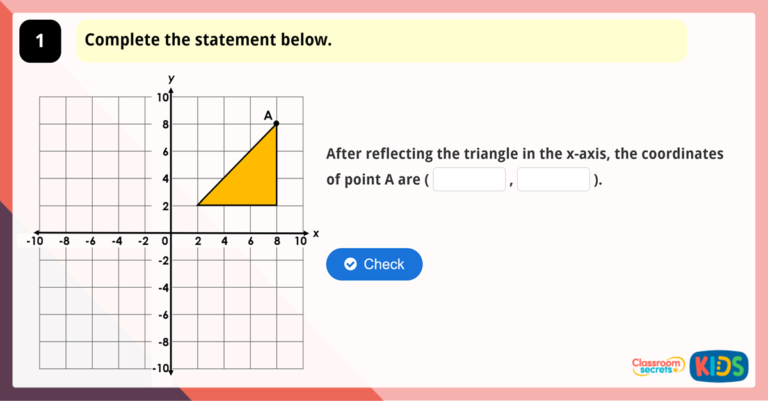This screenshot has height=401, width=768.
Task: Click the origin 0 label on graph
Action: point(165,241)
